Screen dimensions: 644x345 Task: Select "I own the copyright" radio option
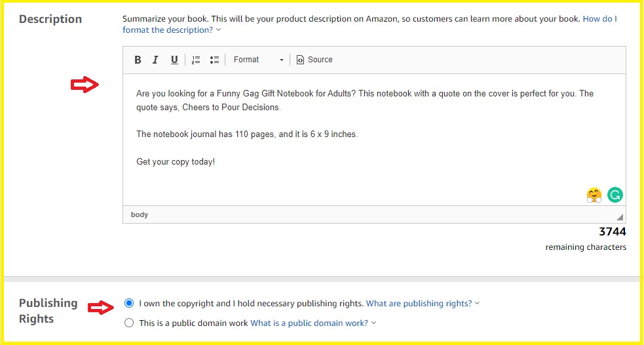pyautogui.click(x=129, y=304)
